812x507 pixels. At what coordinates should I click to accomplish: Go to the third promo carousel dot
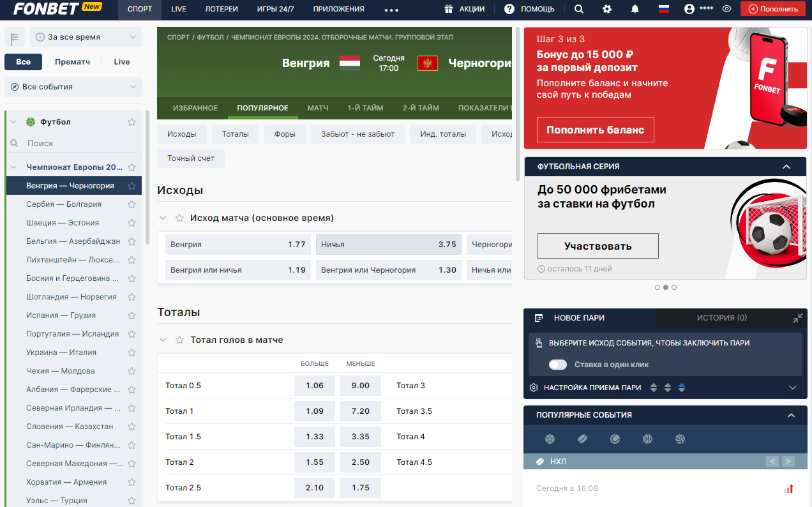[674, 287]
